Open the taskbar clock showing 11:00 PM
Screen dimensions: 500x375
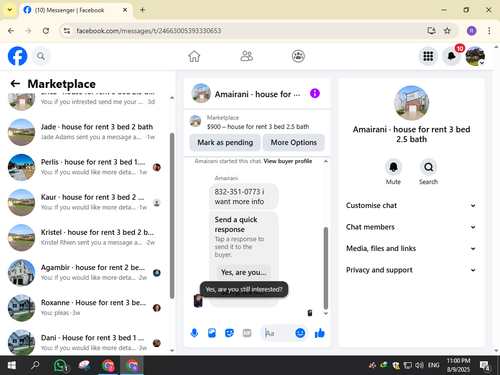click(458, 365)
